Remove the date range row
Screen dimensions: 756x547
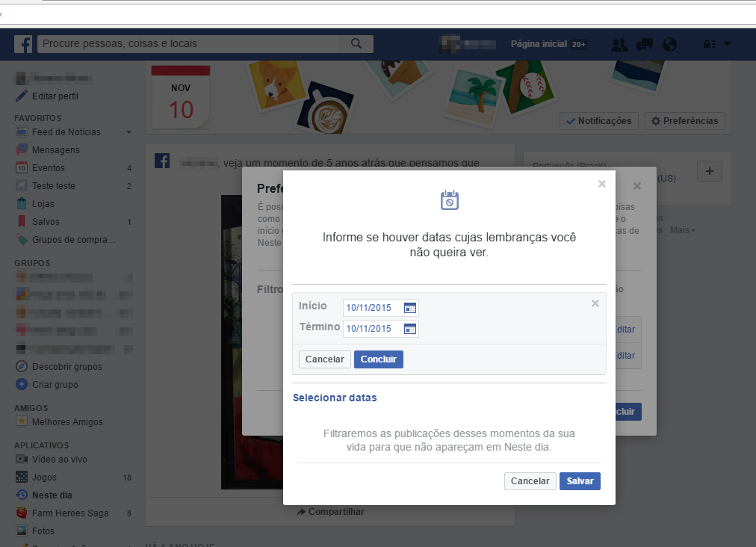coord(595,303)
